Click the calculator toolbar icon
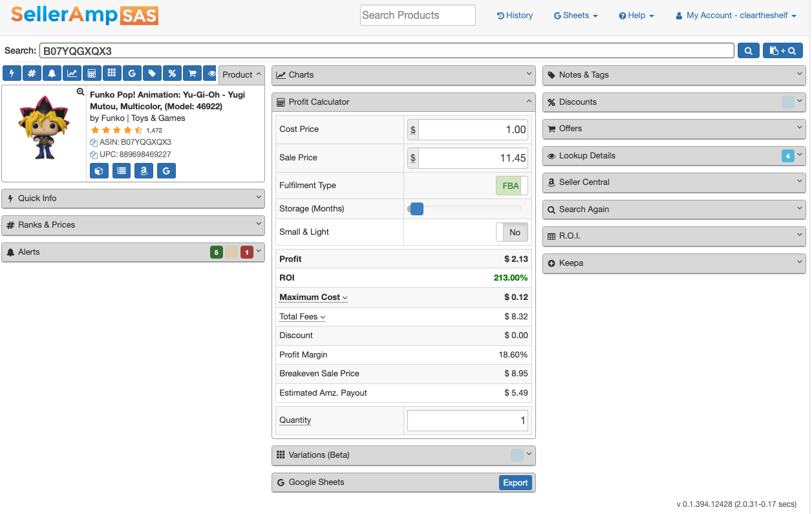The width and height of the screenshot is (812, 514). point(92,74)
